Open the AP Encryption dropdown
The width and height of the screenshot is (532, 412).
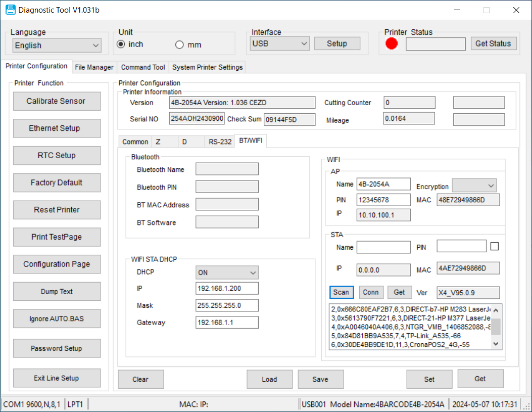tap(474, 186)
